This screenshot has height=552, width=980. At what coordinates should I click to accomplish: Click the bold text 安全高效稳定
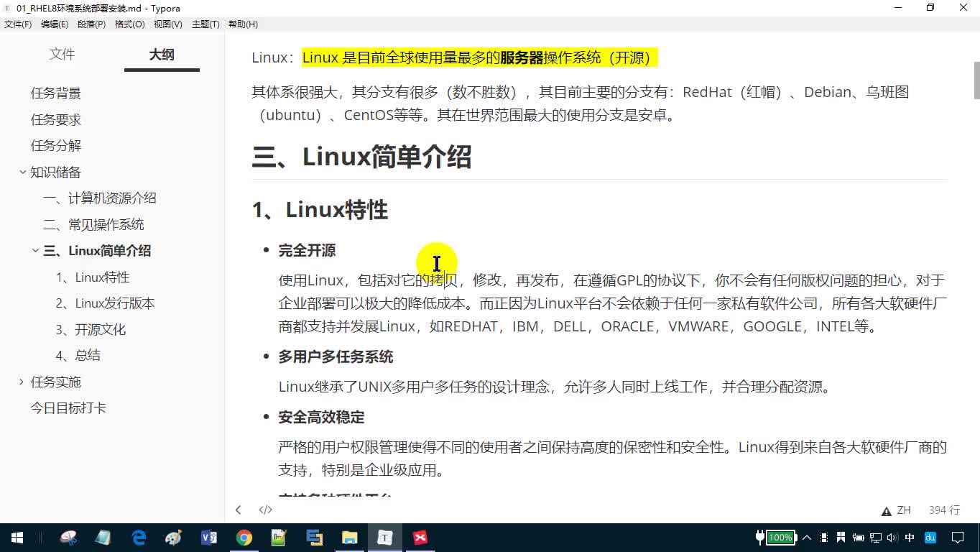(x=321, y=417)
